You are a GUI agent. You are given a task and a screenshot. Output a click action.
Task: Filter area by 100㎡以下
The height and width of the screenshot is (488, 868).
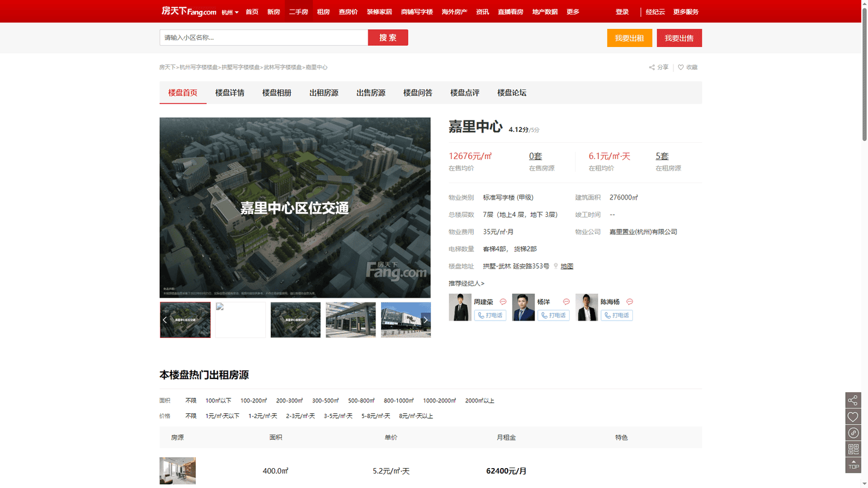coord(218,401)
